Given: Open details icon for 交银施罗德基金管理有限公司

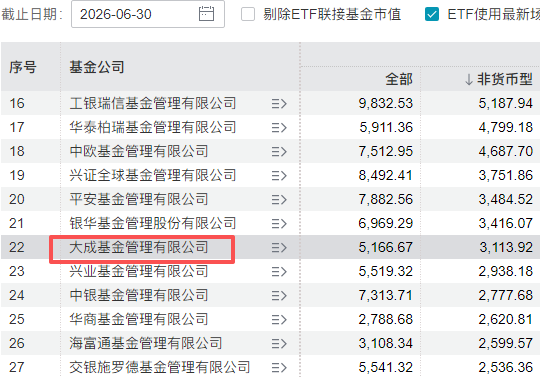Looking at the screenshot, I should pyautogui.click(x=279, y=367).
